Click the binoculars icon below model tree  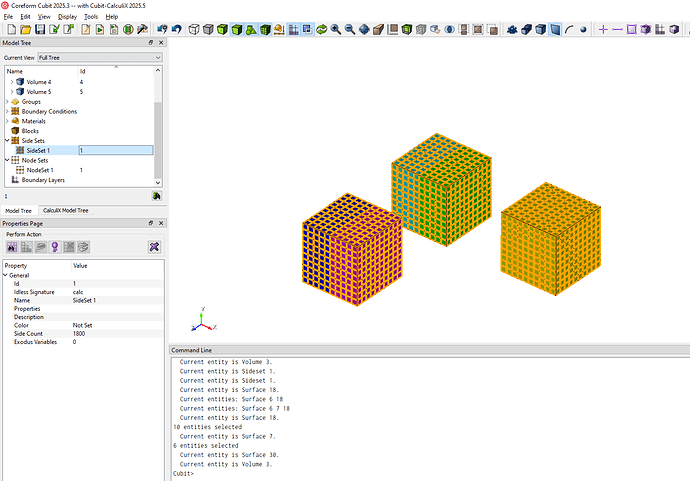pyautogui.click(x=157, y=196)
